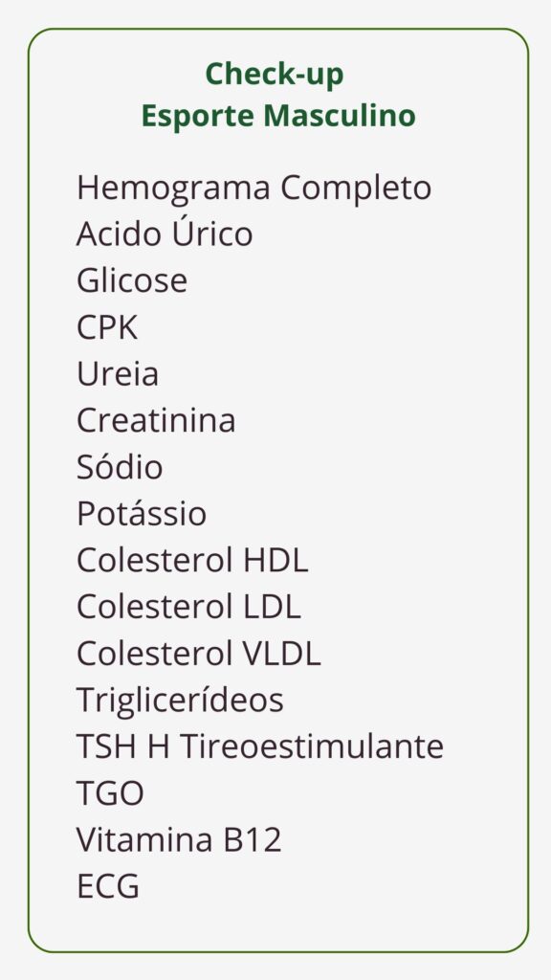This screenshot has width=551, height=980.
Task: Select Creatinina from the exam list
Action: [x=156, y=420]
